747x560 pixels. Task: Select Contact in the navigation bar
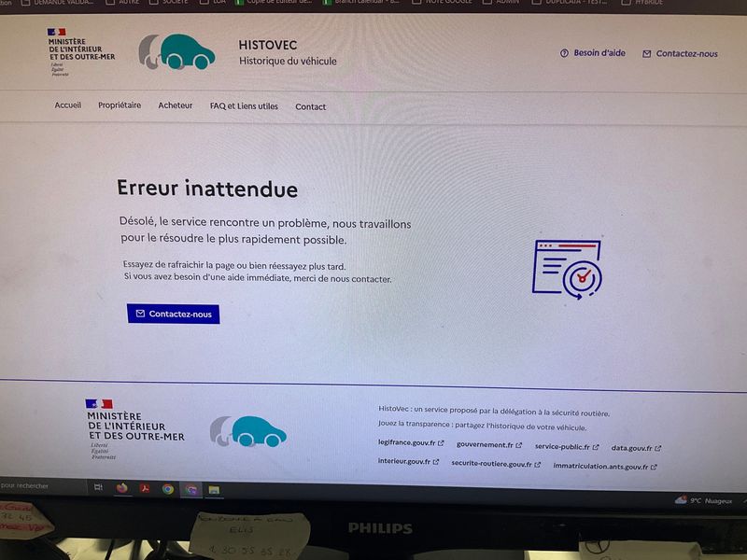click(x=311, y=106)
